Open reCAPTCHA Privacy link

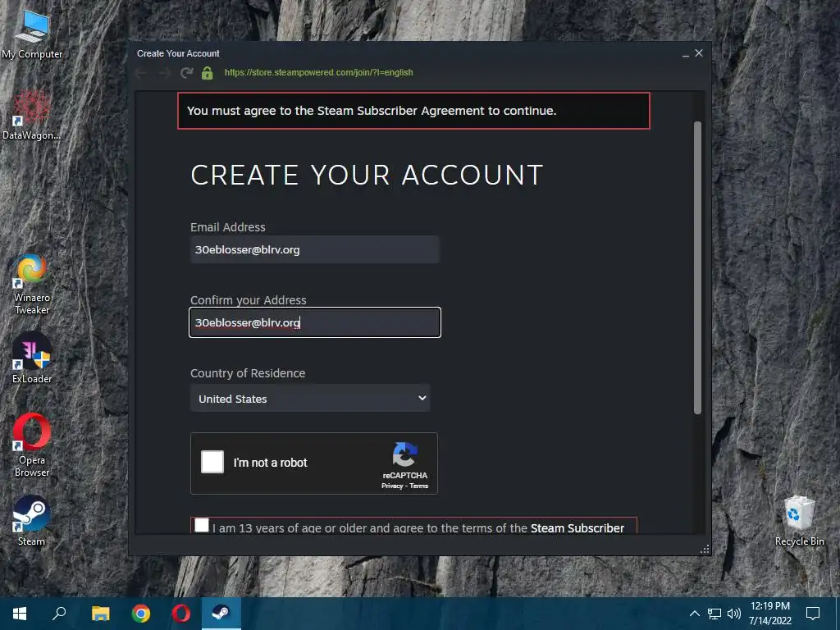tap(391, 486)
